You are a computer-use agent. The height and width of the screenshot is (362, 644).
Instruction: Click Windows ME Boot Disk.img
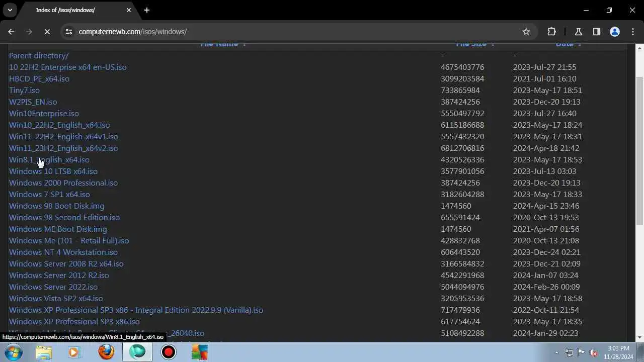(58, 229)
